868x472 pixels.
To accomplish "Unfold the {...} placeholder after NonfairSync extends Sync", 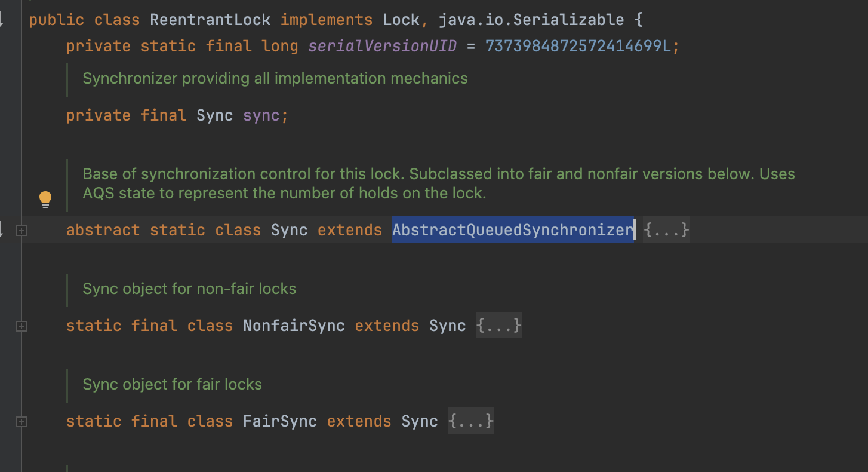I will (x=499, y=326).
